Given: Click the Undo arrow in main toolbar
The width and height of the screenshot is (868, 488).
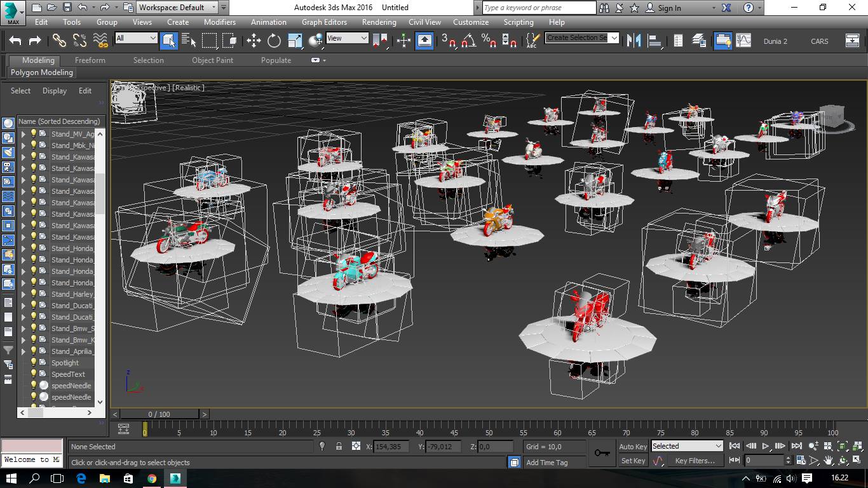Looking at the screenshot, I should point(15,41).
